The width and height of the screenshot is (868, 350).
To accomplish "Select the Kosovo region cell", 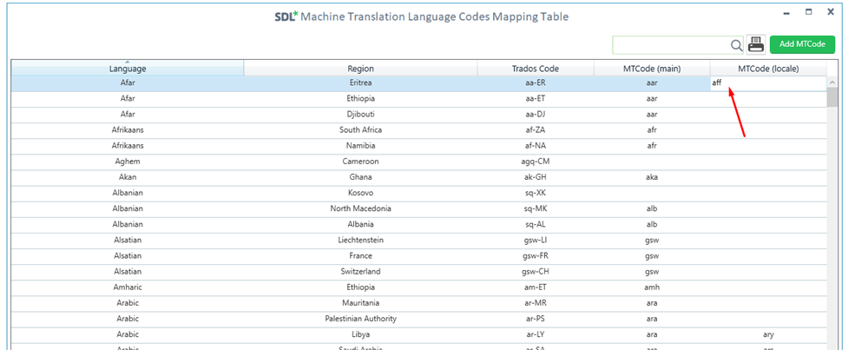I will pos(360,194).
